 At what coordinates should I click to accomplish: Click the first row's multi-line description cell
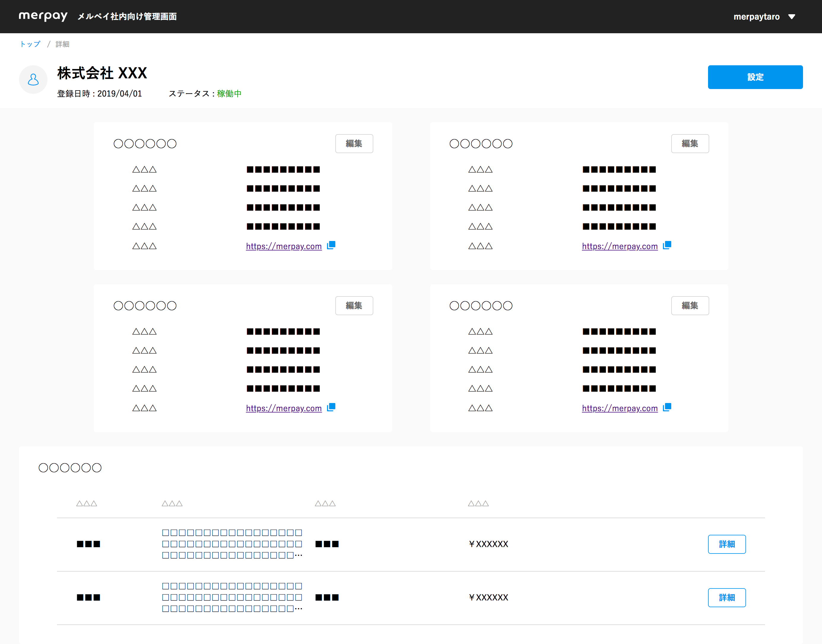tap(232, 544)
